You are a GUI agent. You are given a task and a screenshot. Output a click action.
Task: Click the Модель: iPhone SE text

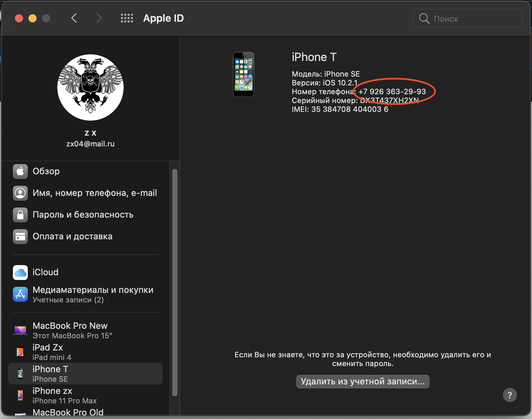326,74
